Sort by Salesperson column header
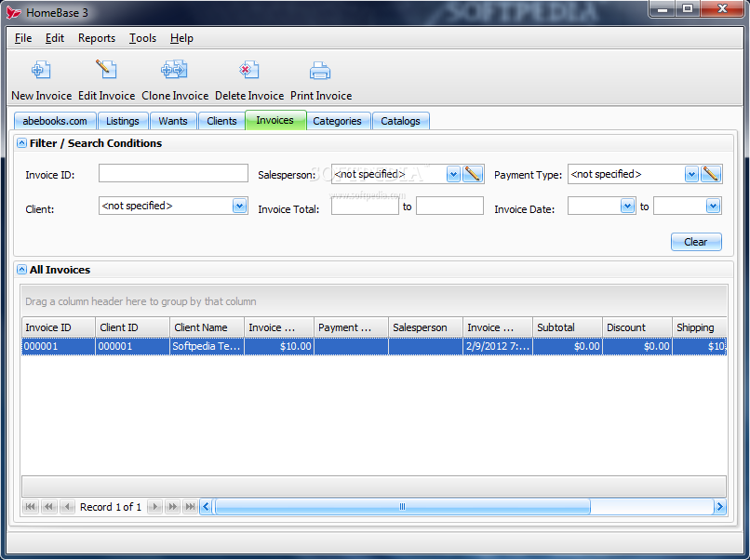The width and height of the screenshot is (750, 560). pos(425,327)
